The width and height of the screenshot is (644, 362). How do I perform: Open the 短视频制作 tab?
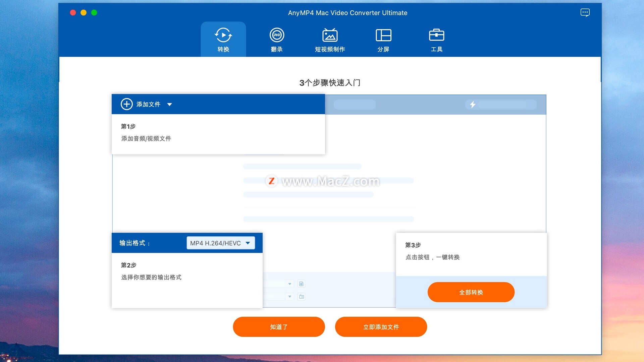point(330,40)
